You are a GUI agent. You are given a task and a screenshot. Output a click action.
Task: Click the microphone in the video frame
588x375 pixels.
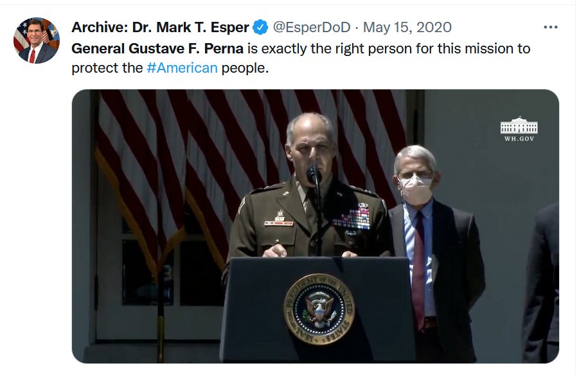[314, 174]
